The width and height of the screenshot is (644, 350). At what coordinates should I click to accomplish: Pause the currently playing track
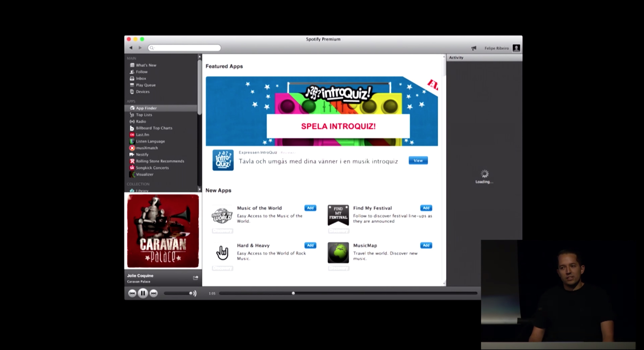coord(142,293)
